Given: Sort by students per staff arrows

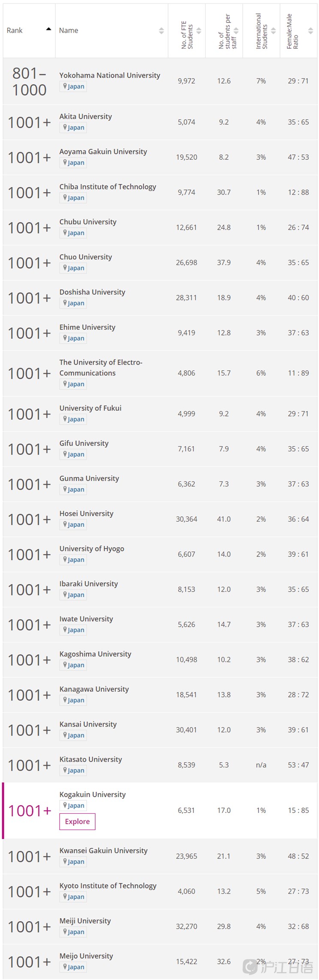Looking at the screenshot, I should pyautogui.click(x=236, y=31).
